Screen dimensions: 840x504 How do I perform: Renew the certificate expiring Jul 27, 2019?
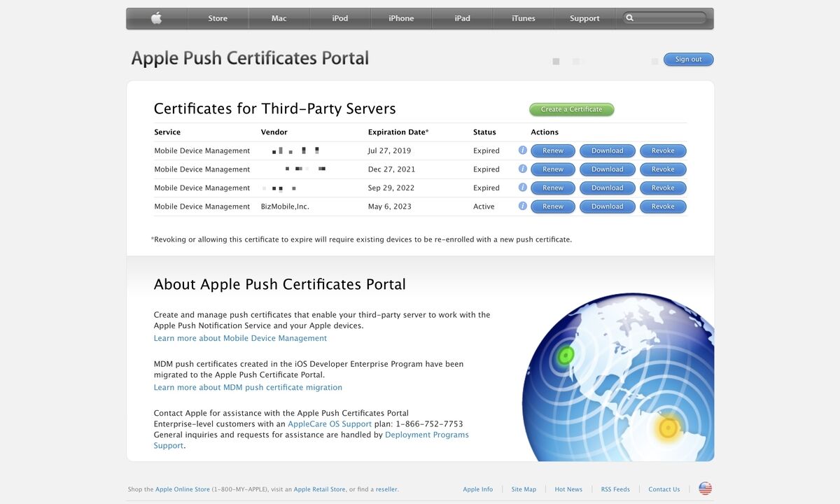tap(553, 150)
